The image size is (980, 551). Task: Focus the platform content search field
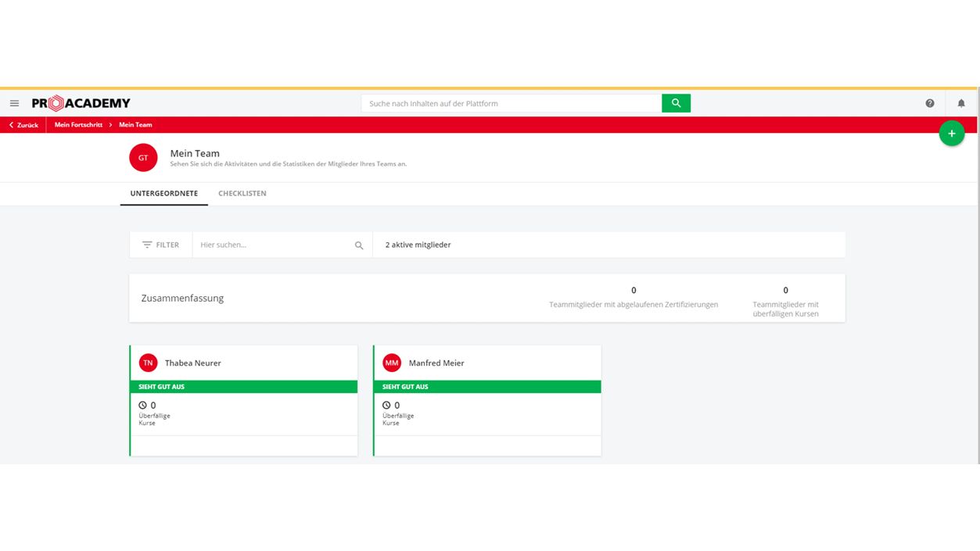tap(512, 103)
